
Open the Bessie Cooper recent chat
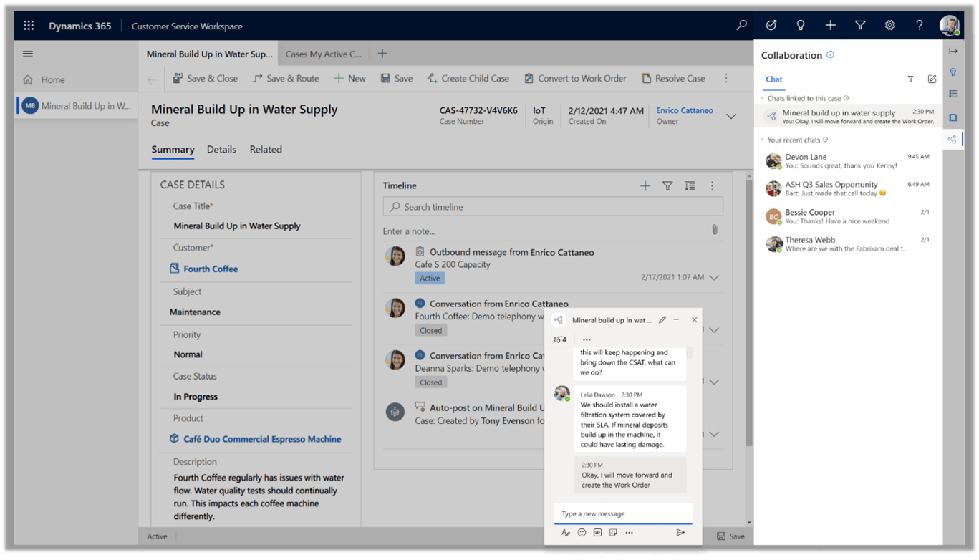pos(847,216)
